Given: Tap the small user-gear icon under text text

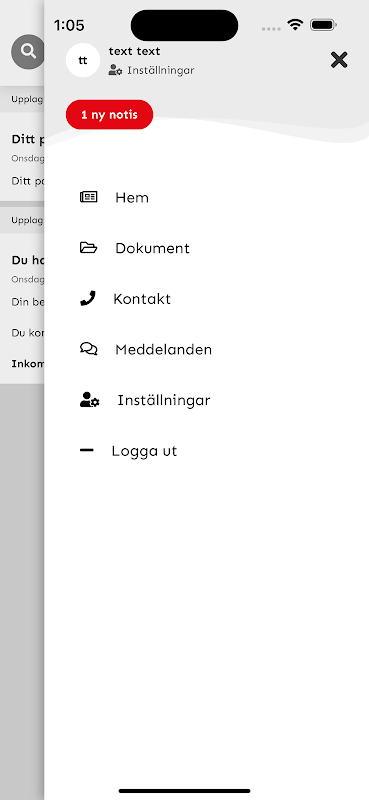Looking at the screenshot, I should point(115,71).
